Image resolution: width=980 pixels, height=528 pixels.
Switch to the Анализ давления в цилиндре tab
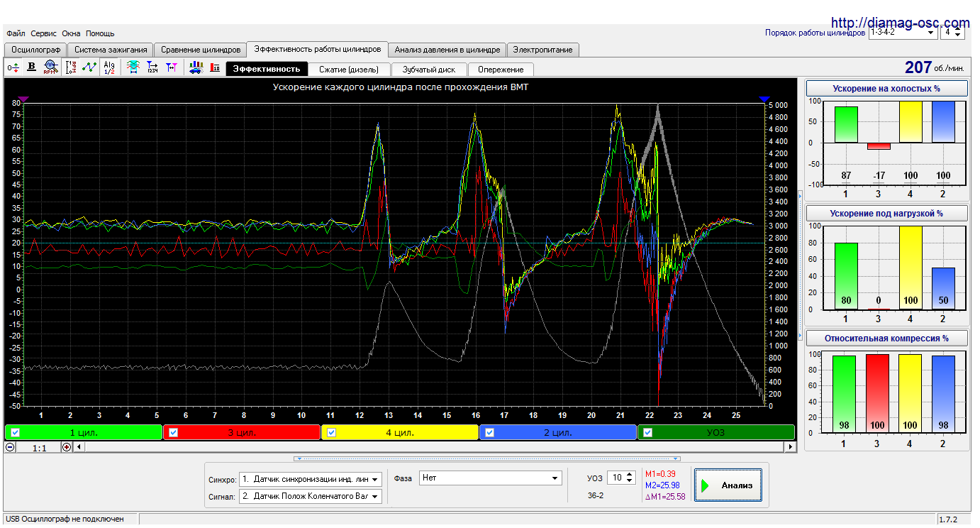pyautogui.click(x=447, y=50)
